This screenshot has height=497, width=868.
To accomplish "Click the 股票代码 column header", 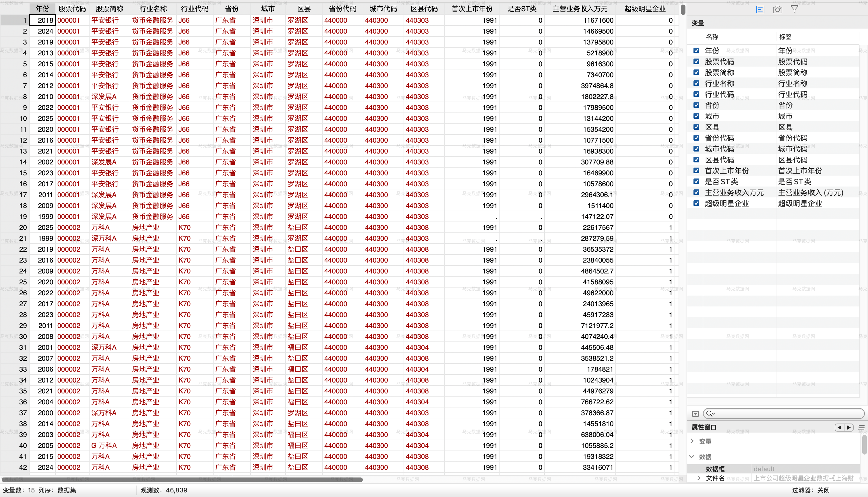I will tap(72, 9).
